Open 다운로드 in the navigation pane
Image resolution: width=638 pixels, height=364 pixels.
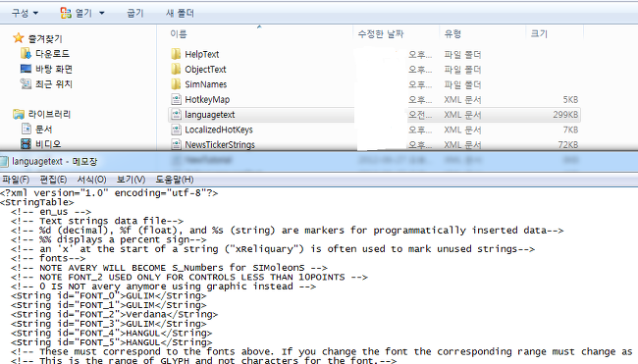[52, 53]
